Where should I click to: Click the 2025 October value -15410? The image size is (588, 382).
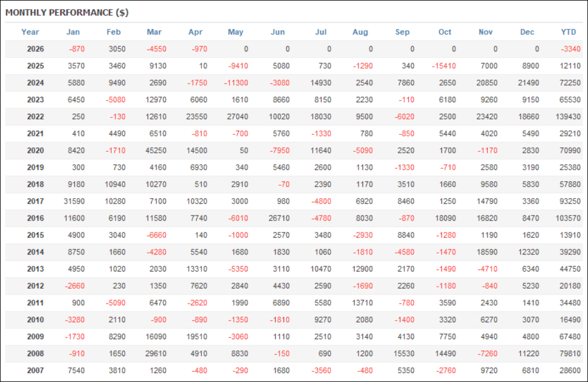(444, 66)
